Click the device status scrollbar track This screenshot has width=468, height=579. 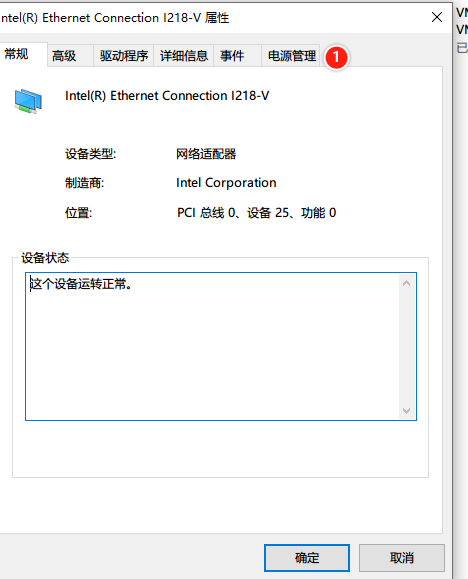[x=406, y=347]
